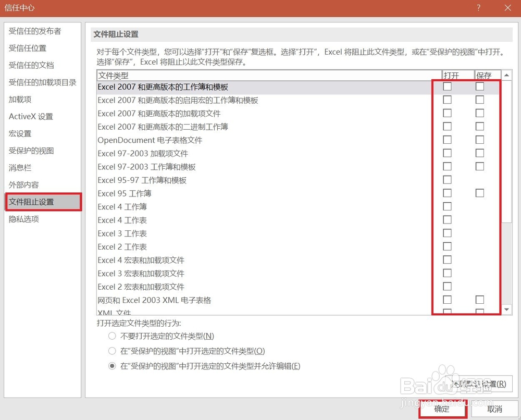Click the 确定 button
Screen dimensions: 521x420
click(442, 409)
